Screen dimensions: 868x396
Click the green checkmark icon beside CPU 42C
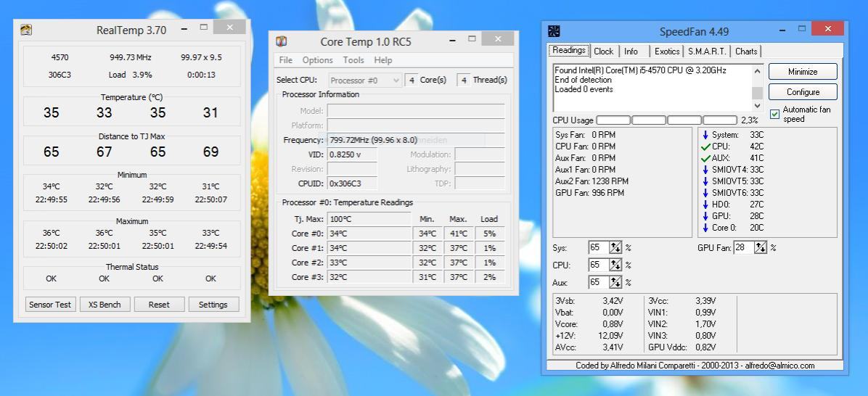click(705, 147)
